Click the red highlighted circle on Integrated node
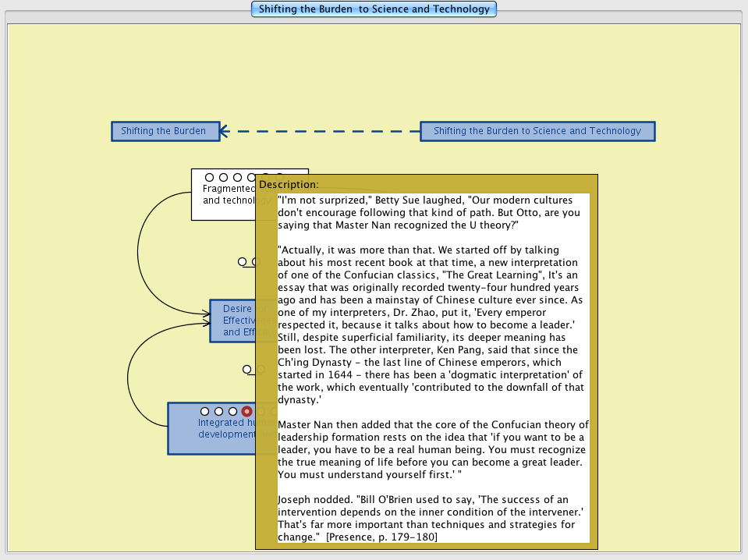This screenshot has height=560, width=748. click(246, 411)
